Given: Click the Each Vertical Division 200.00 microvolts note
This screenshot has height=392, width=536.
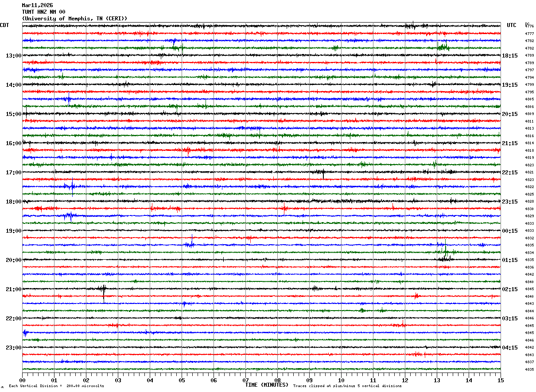Looking at the screenshot, I should click(56, 386).
